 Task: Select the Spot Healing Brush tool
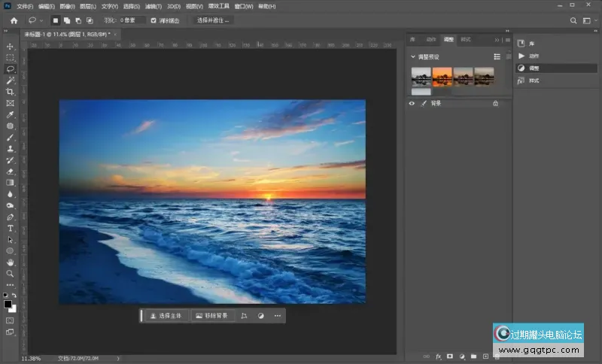click(x=10, y=126)
